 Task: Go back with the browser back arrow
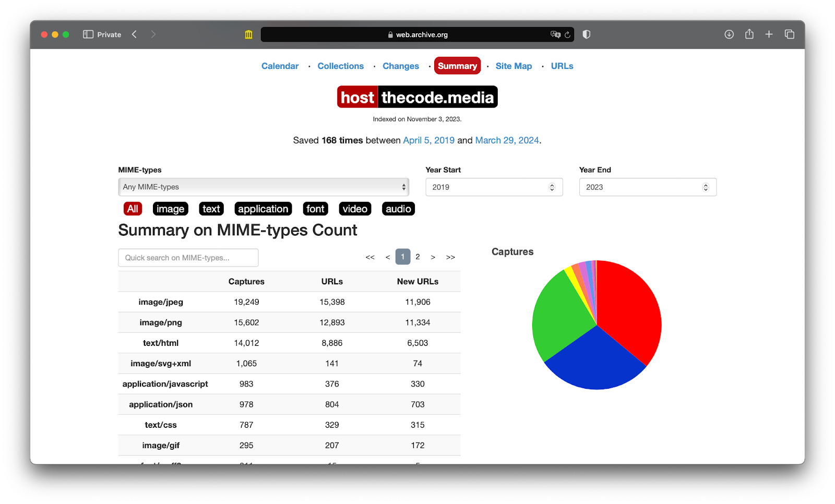(x=135, y=34)
